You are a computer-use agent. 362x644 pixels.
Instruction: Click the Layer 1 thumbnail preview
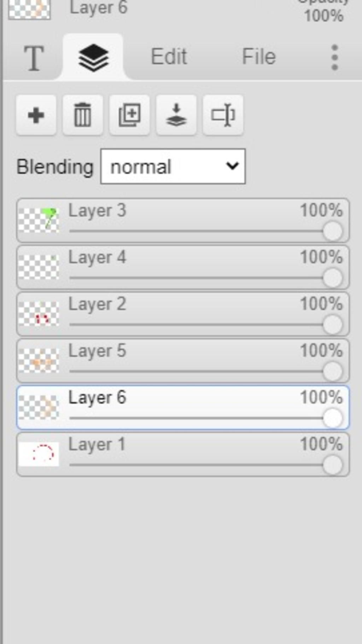point(39,454)
